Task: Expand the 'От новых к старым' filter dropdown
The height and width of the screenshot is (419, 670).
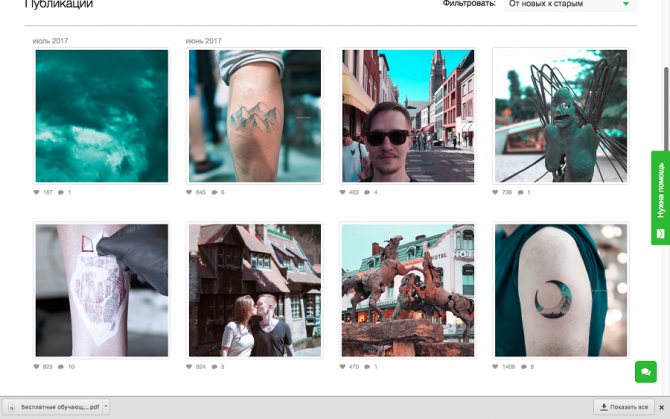Action: tap(570, 4)
